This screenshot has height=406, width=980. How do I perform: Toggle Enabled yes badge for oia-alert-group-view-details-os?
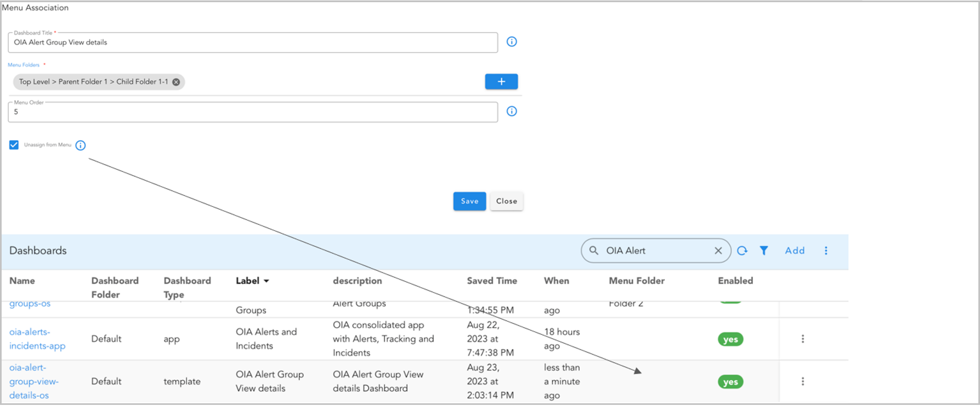730,382
